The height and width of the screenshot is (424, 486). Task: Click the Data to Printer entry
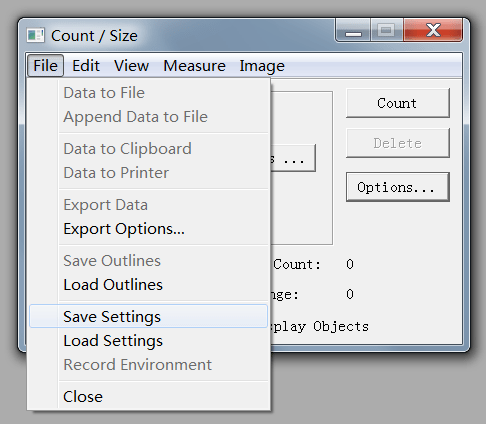click(148, 173)
